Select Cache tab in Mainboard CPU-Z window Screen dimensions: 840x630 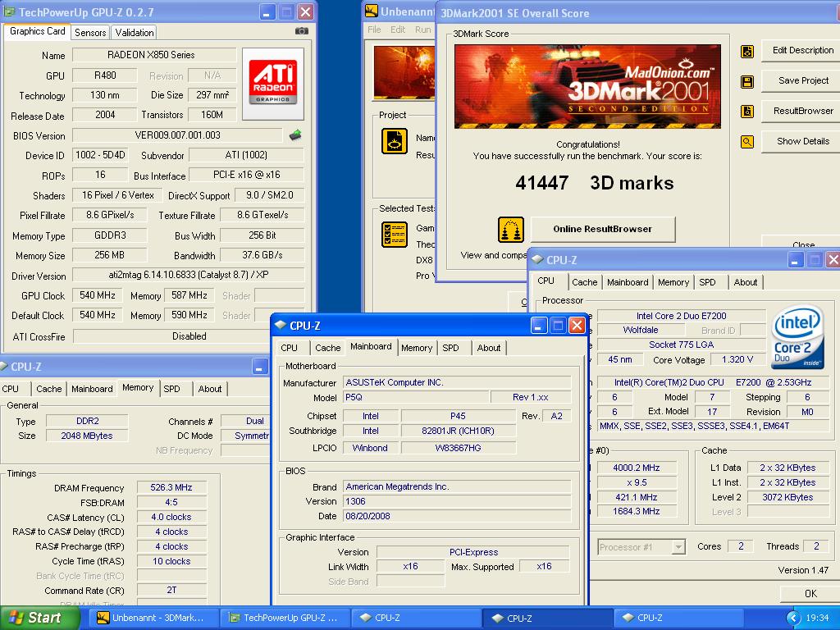coord(328,348)
